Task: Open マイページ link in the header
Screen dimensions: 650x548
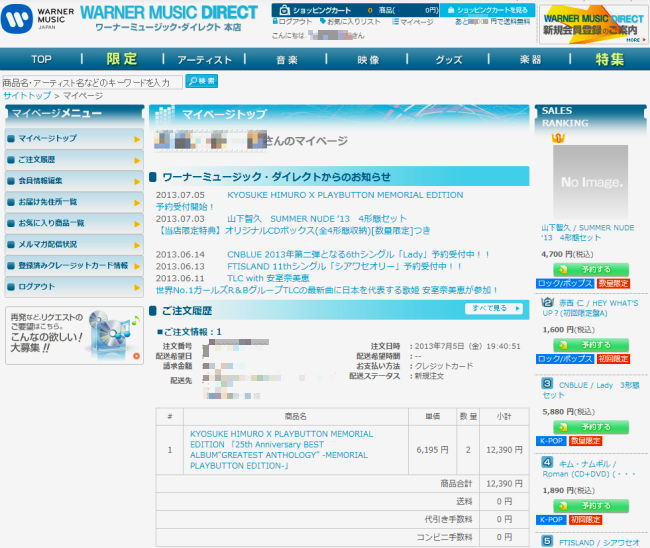Action: tap(413, 22)
